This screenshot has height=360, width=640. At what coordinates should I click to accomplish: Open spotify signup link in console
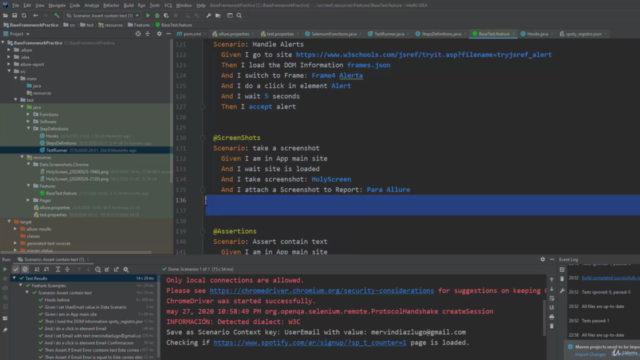[310, 342]
